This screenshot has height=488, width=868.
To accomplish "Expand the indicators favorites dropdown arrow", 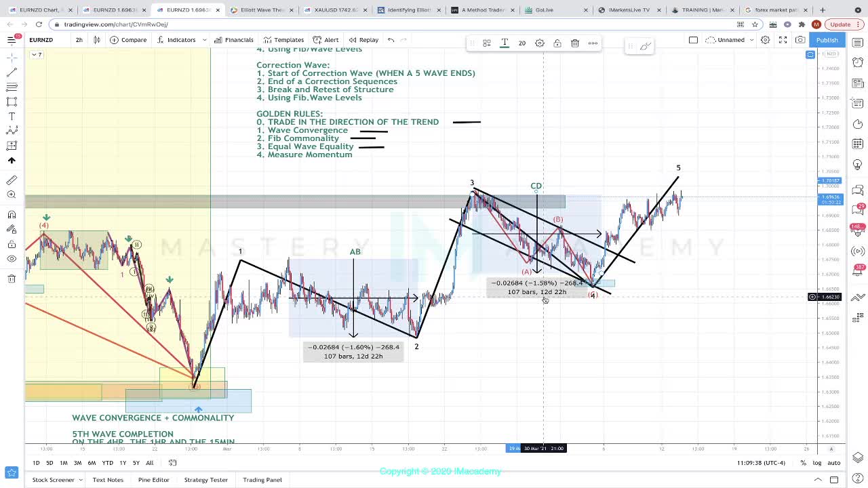I will pos(204,40).
